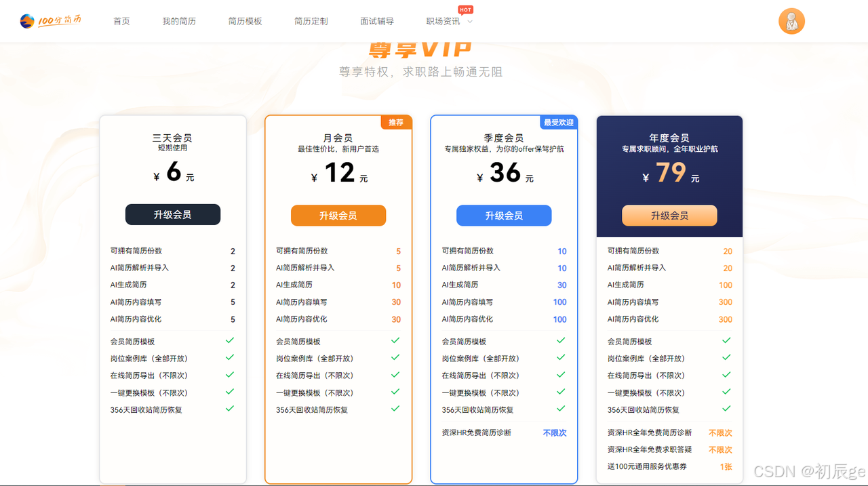Open the 简历模板 navigation tab
The height and width of the screenshot is (486, 868).
pyautogui.click(x=245, y=21)
